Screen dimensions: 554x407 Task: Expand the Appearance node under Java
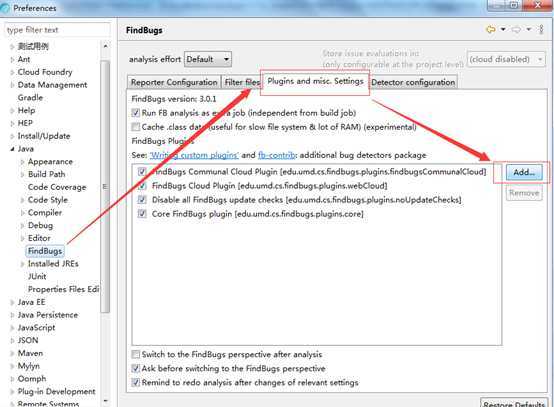click(23, 162)
